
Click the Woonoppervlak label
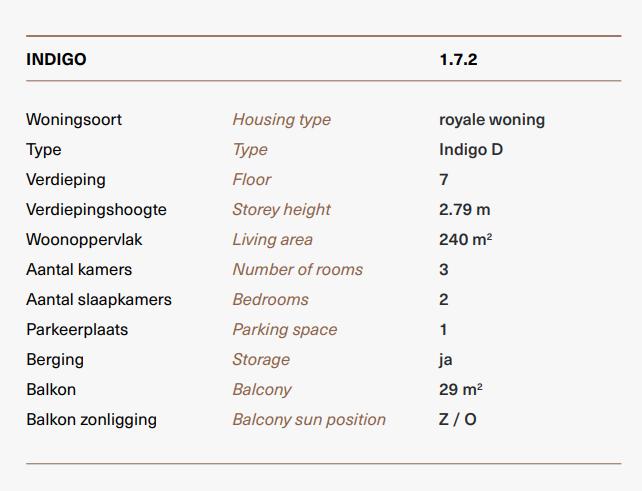[x=84, y=240]
